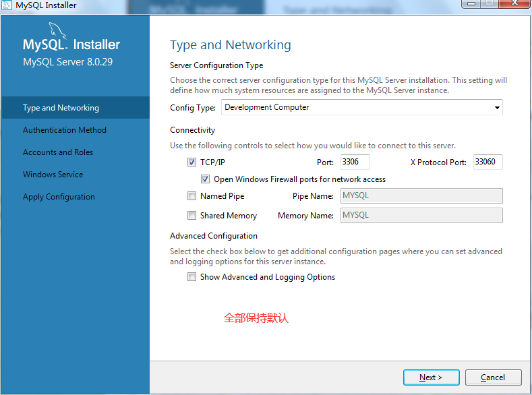Click the Memory Name field
Screen dimensions: 532x395
421,216
